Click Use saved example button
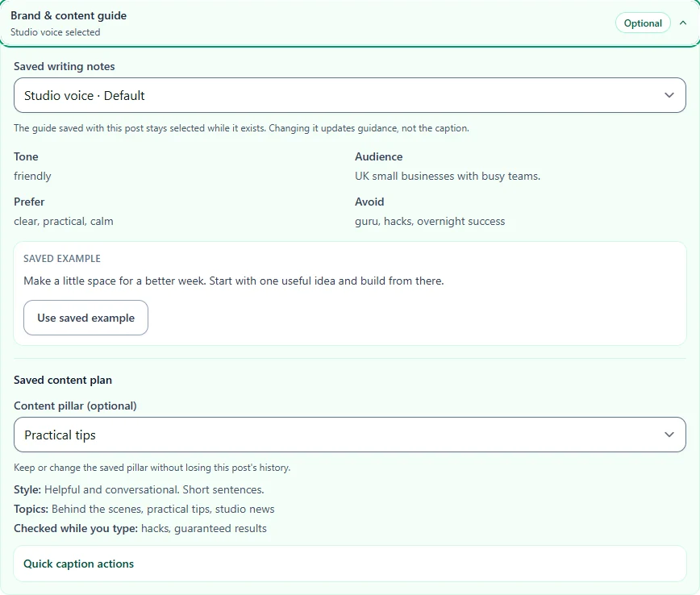 point(85,318)
